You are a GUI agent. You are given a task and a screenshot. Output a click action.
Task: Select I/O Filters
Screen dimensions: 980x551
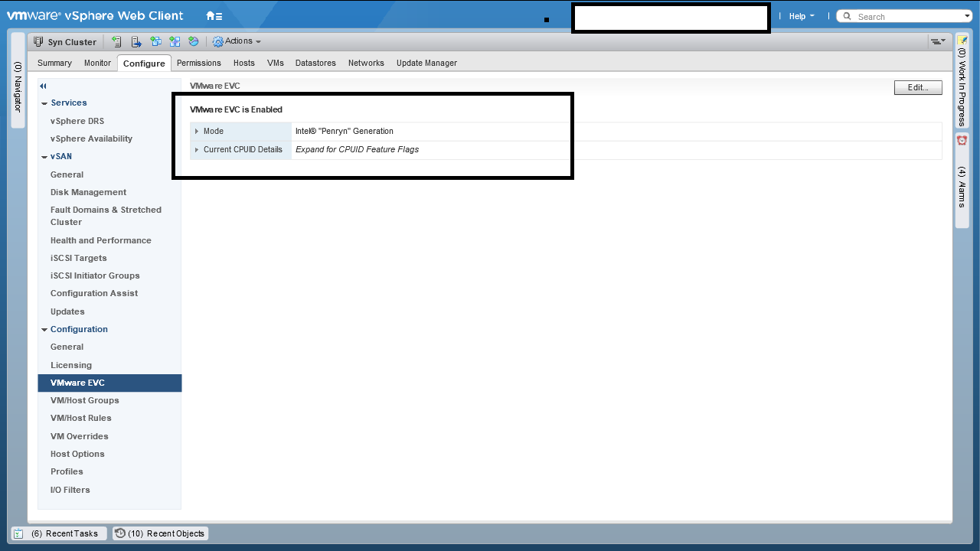70,490
